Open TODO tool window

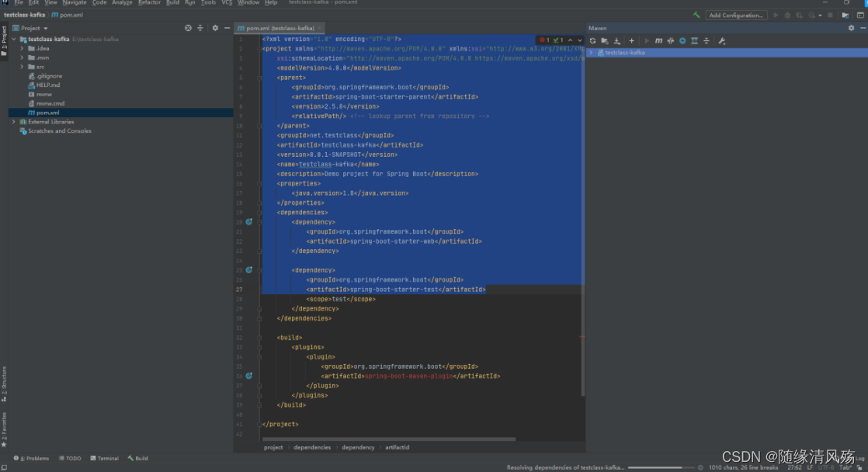[x=70, y=458]
